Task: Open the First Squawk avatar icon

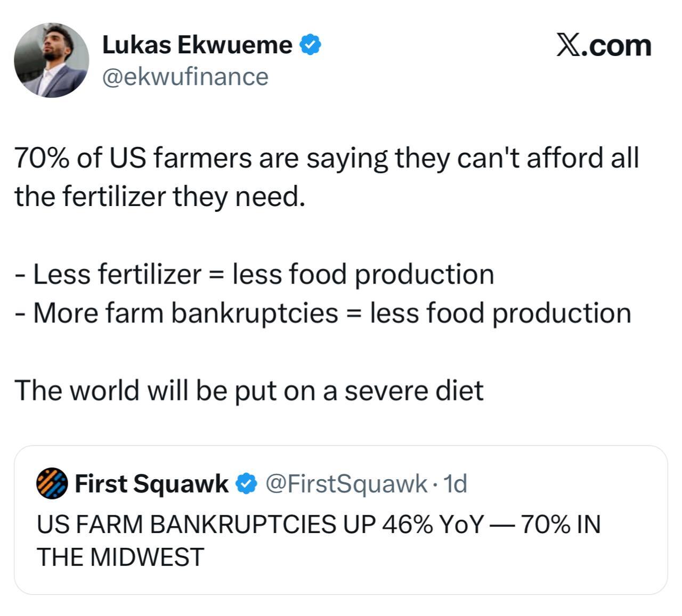Action: click(x=52, y=483)
